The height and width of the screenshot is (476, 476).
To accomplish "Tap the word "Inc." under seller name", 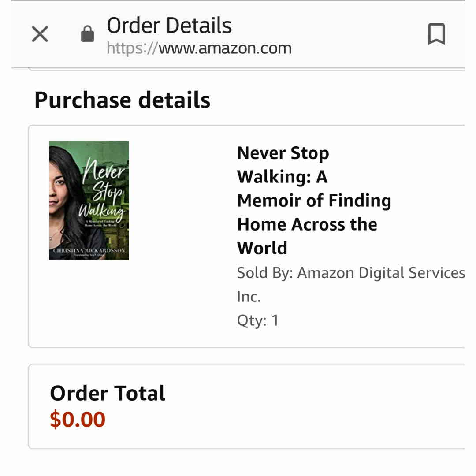I will pyautogui.click(x=249, y=297).
